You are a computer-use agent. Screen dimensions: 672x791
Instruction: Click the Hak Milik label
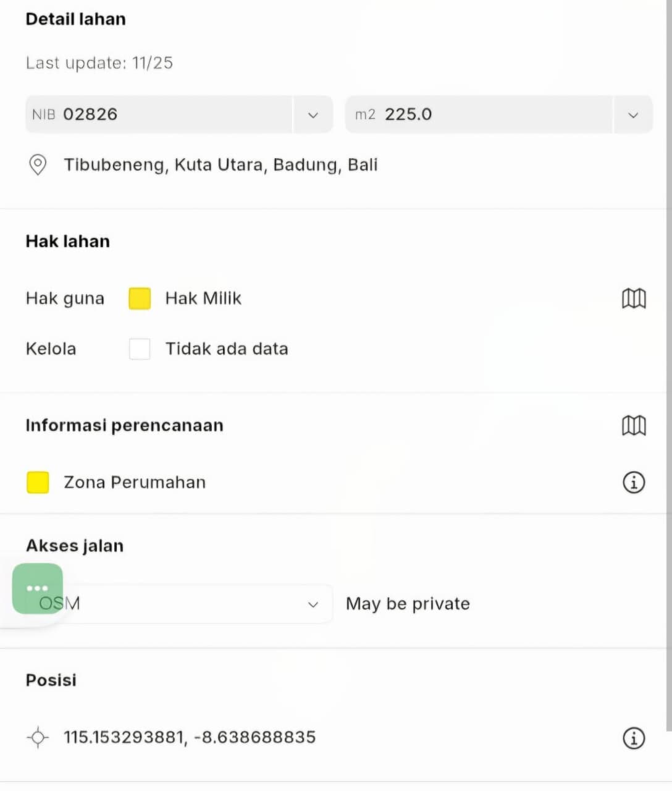(203, 298)
